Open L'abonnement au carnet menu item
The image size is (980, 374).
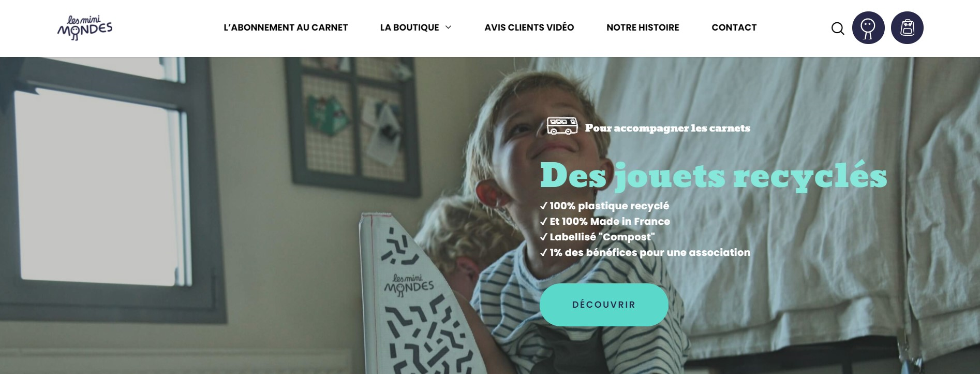click(286, 27)
